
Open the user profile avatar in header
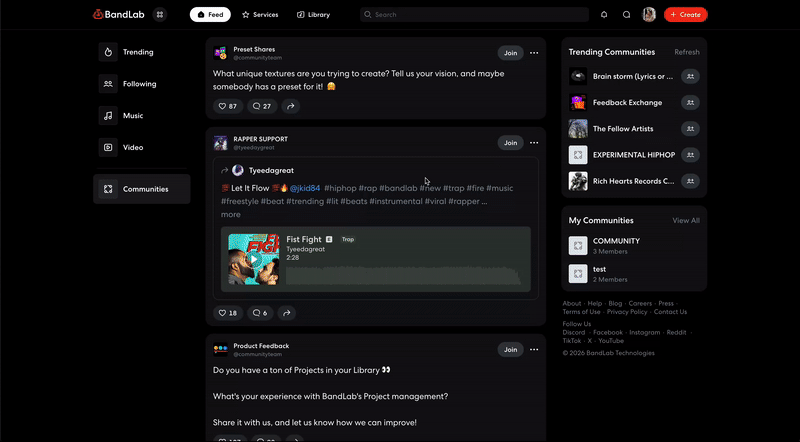(x=649, y=15)
